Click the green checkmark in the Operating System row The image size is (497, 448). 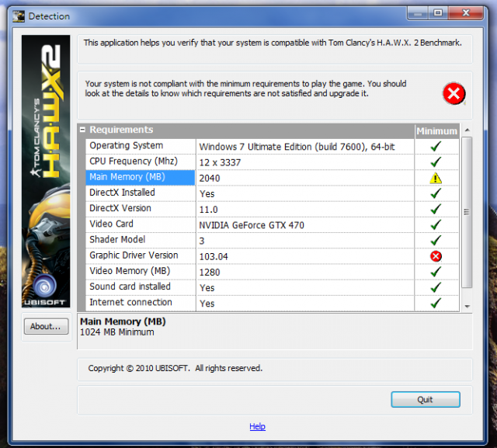(436, 147)
